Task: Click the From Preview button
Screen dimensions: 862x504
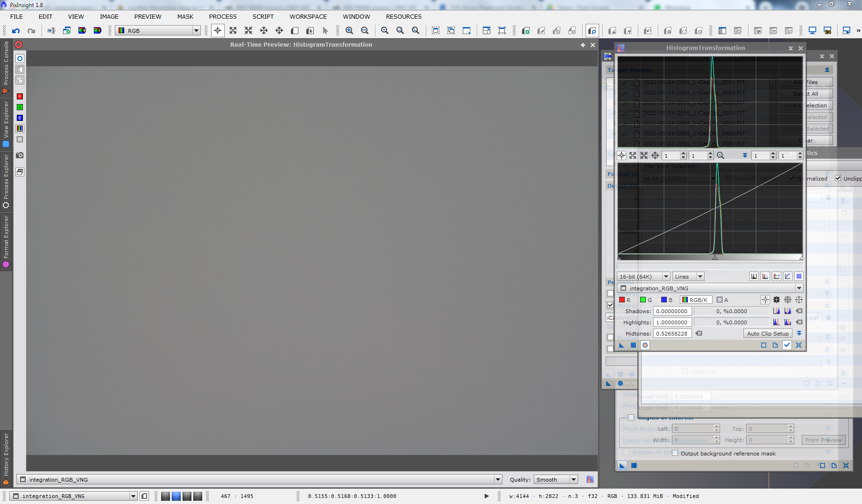Action: click(823, 440)
